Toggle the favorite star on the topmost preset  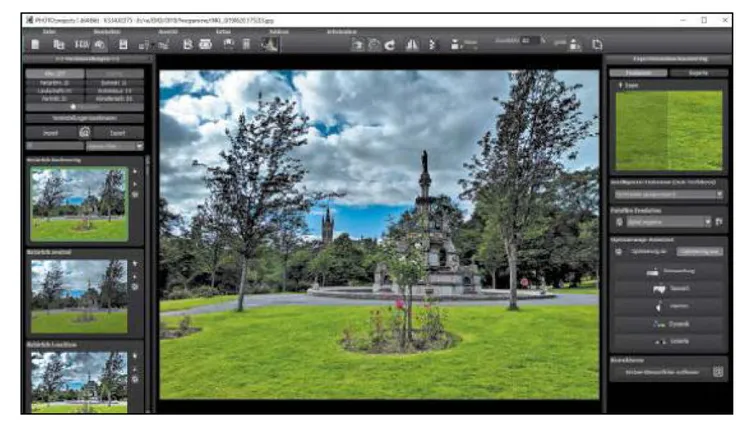click(x=135, y=171)
